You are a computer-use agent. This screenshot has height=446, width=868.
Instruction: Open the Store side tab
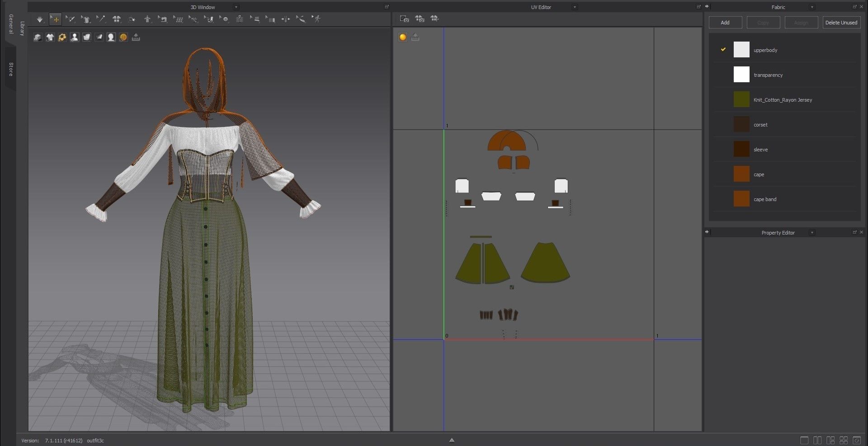coord(11,69)
